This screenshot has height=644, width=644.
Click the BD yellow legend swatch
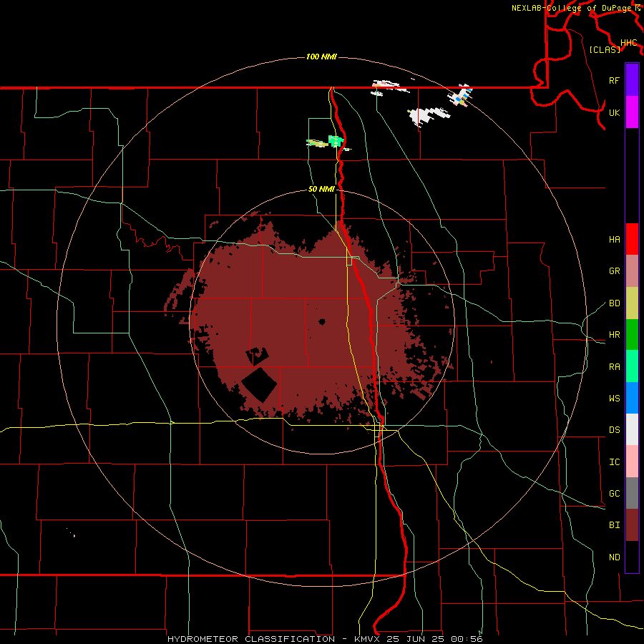pos(632,303)
